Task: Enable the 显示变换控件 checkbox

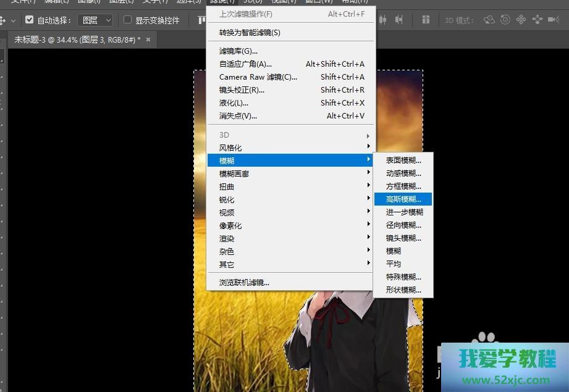Action: pos(128,20)
